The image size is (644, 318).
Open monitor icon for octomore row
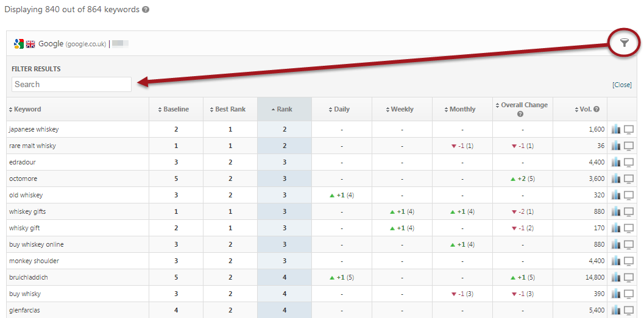coord(629,178)
